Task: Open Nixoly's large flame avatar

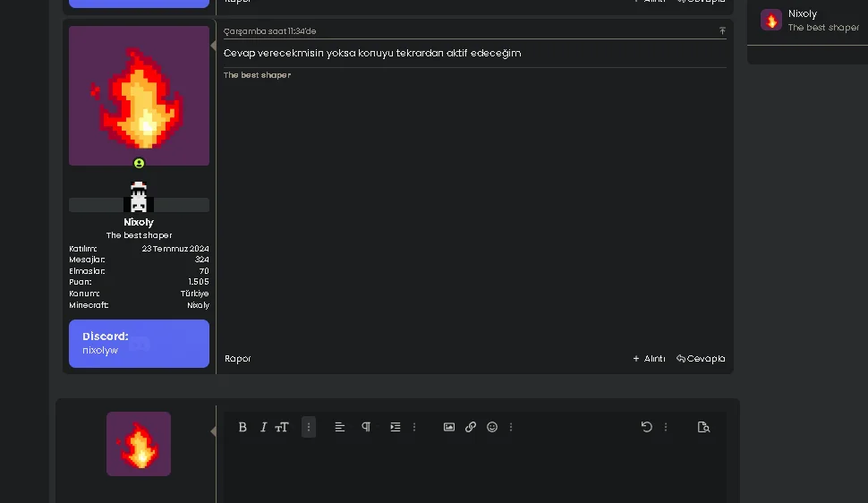Action: [139, 95]
